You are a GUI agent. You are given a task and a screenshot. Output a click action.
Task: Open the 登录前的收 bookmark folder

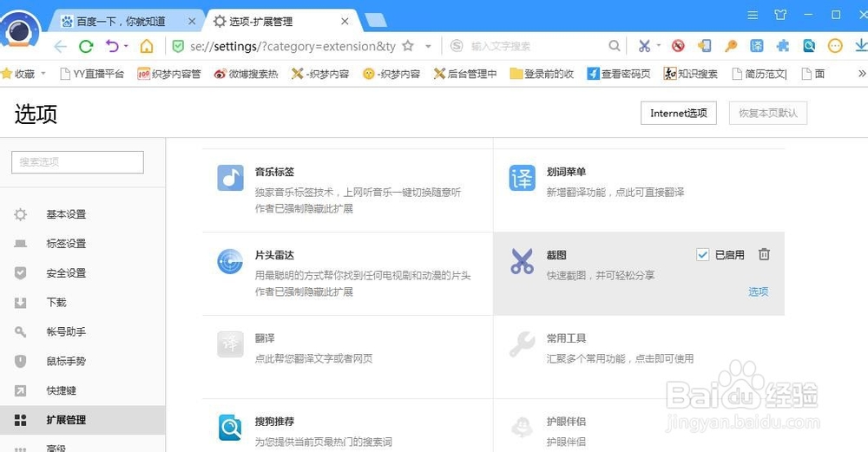[542, 74]
